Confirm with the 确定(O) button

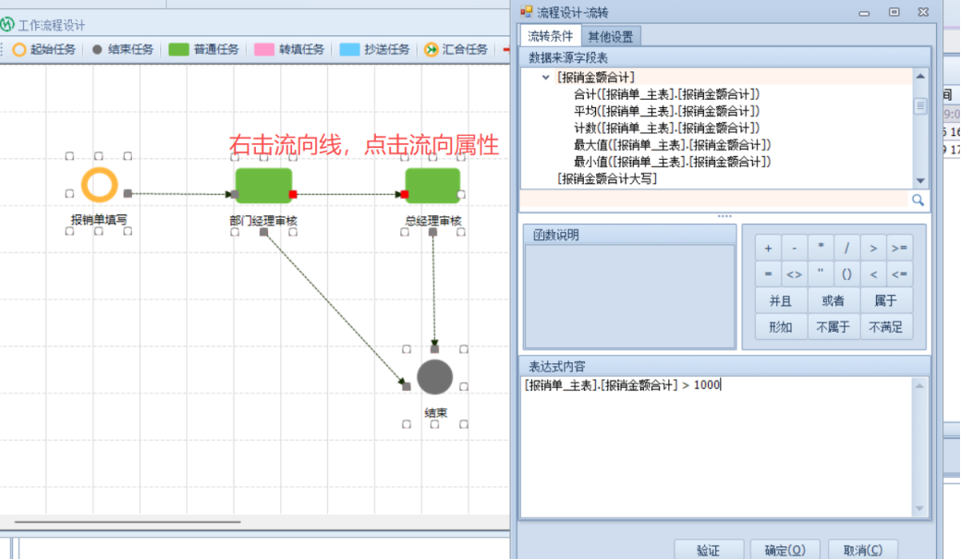click(785, 550)
